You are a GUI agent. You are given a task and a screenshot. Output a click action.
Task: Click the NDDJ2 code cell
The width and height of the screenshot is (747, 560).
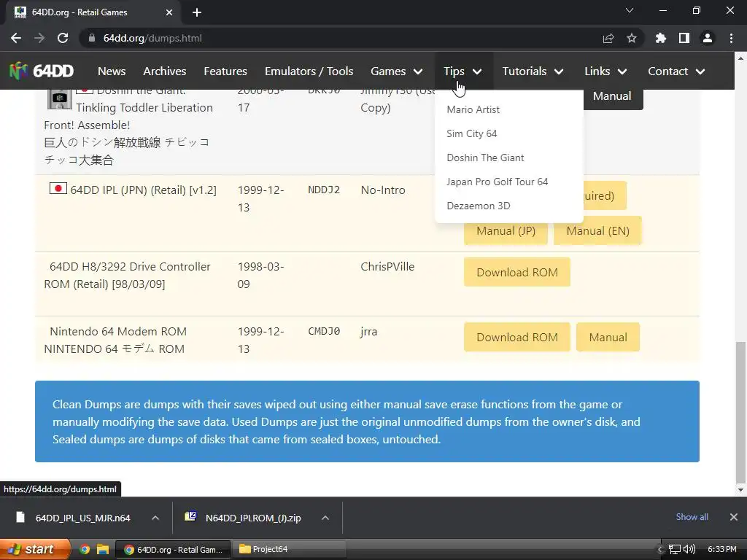[324, 190]
